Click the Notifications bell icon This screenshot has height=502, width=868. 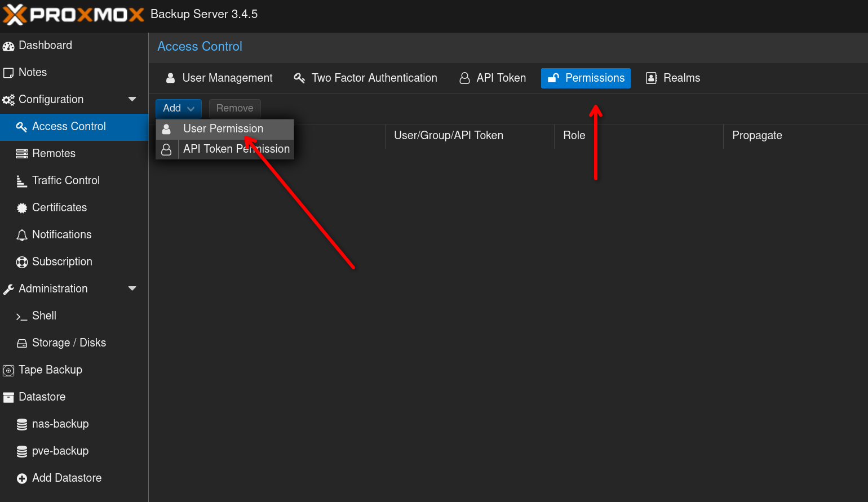click(x=22, y=235)
